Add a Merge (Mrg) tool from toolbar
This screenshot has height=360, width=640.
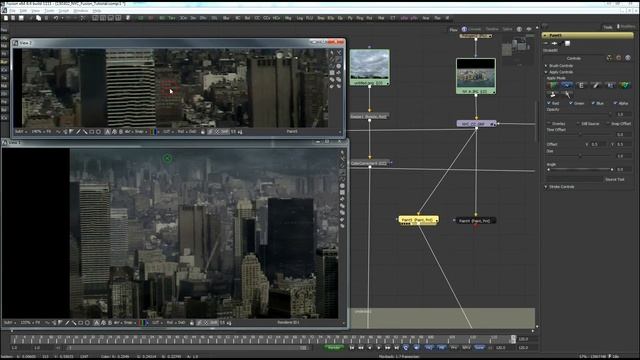(288, 18)
